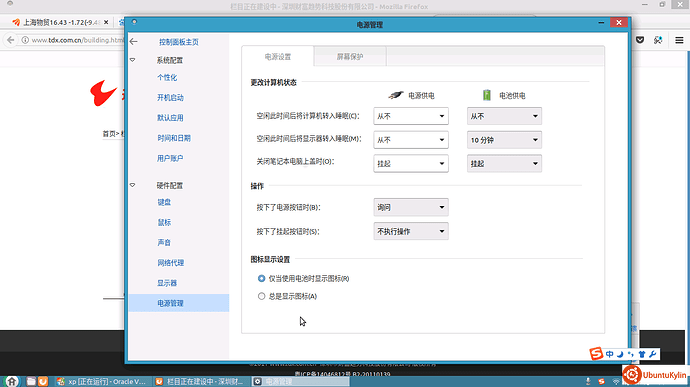Open lid close action dropdown for battery
The height and width of the screenshot is (387, 690).
(504, 163)
